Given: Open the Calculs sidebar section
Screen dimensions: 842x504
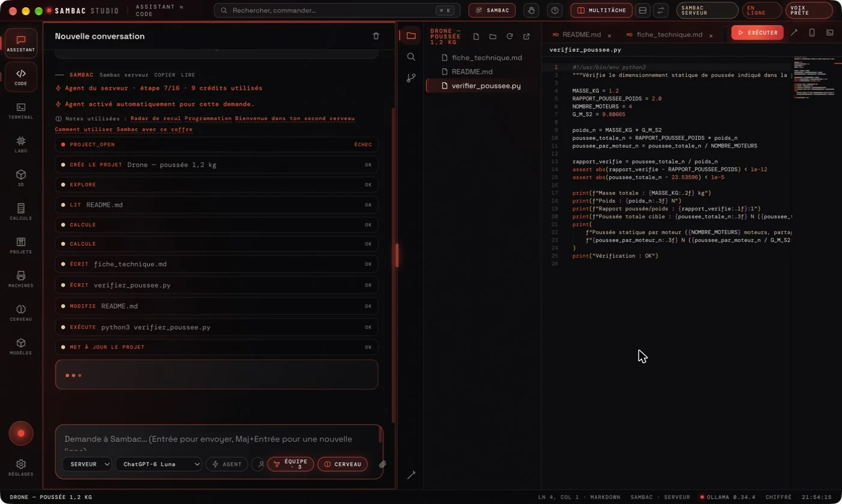Looking at the screenshot, I should [x=21, y=211].
